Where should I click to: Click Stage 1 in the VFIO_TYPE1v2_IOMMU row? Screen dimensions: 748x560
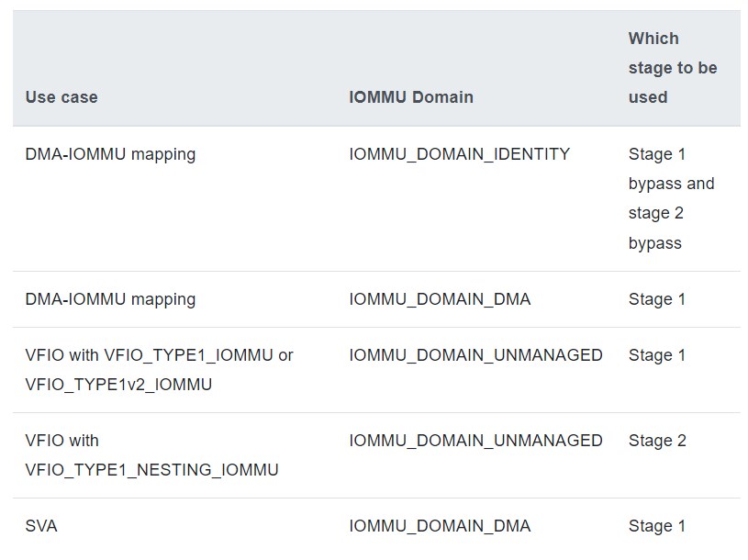click(656, 355)
